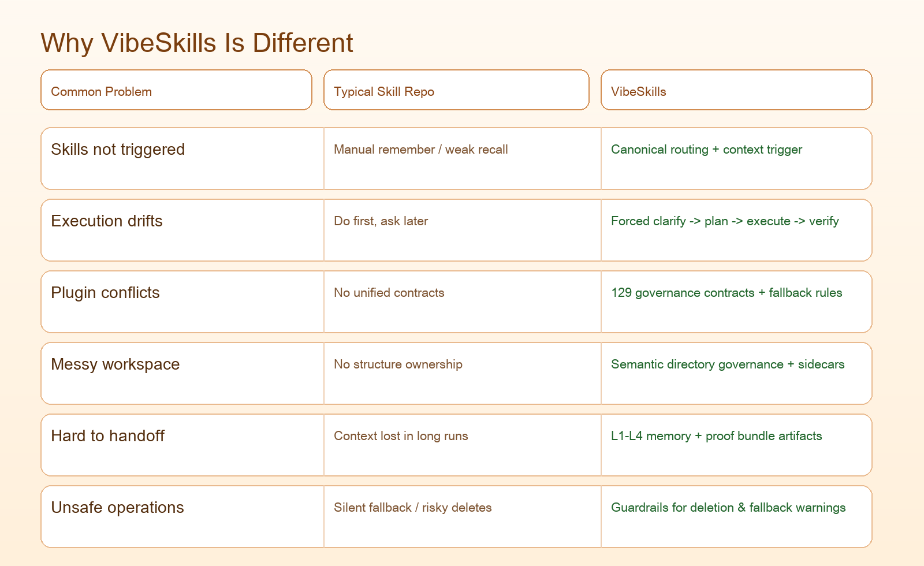Select "Guardrails for deletion & fallback warnings"
This screenshot has height=566, width=924.
coord(728,508)
